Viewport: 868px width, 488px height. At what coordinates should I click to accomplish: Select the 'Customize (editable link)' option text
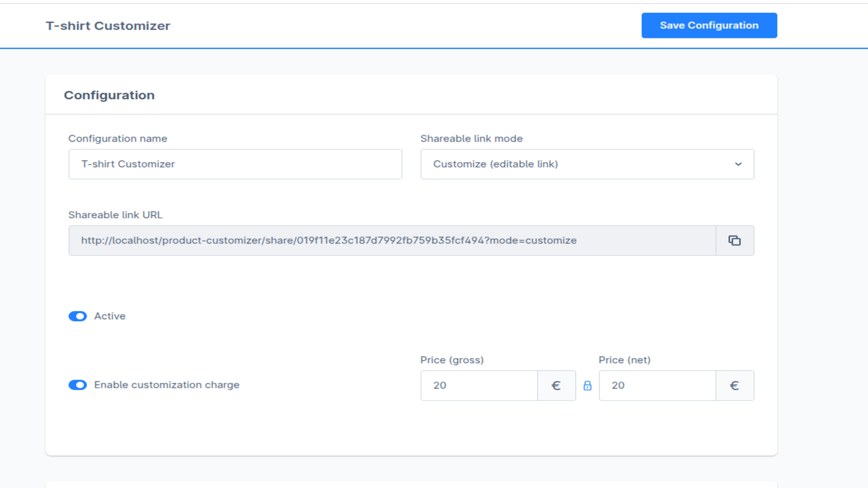(495, 164)
